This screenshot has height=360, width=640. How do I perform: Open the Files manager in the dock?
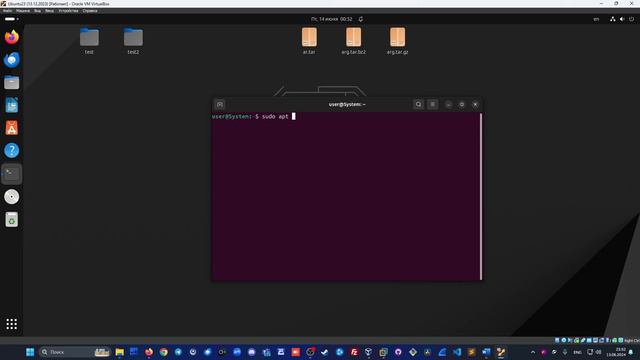[x=11, y=83]
